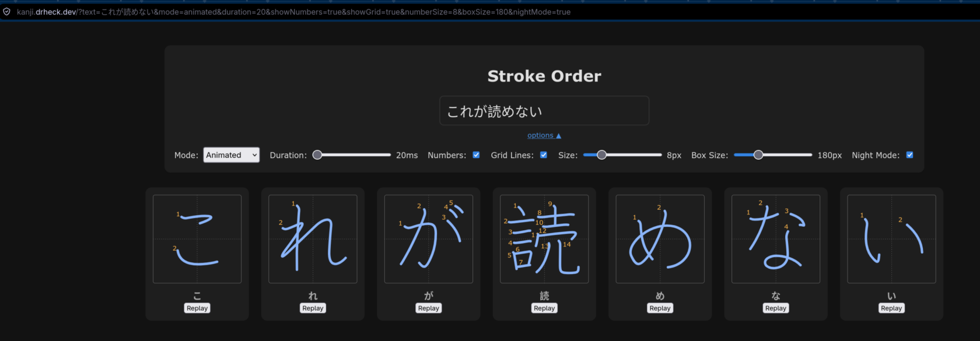
Task: Click the Stroke Order heading
Action: (x=544, y=76)
